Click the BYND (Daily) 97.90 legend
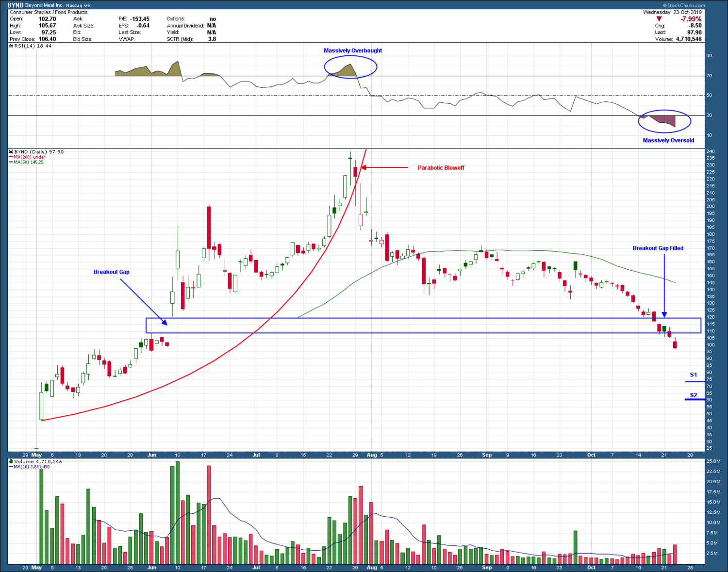Viewport: 728px width, 572px height. pos(39,152)
